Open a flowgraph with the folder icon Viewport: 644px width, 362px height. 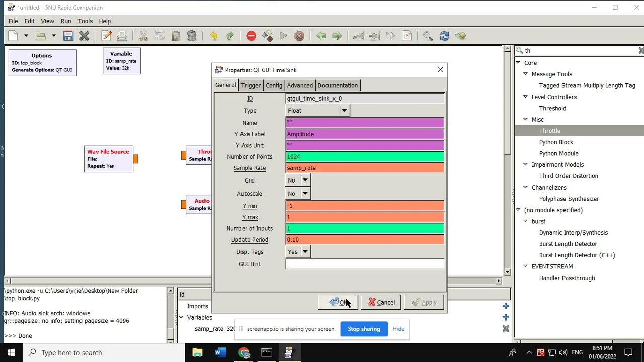[41, 36]
